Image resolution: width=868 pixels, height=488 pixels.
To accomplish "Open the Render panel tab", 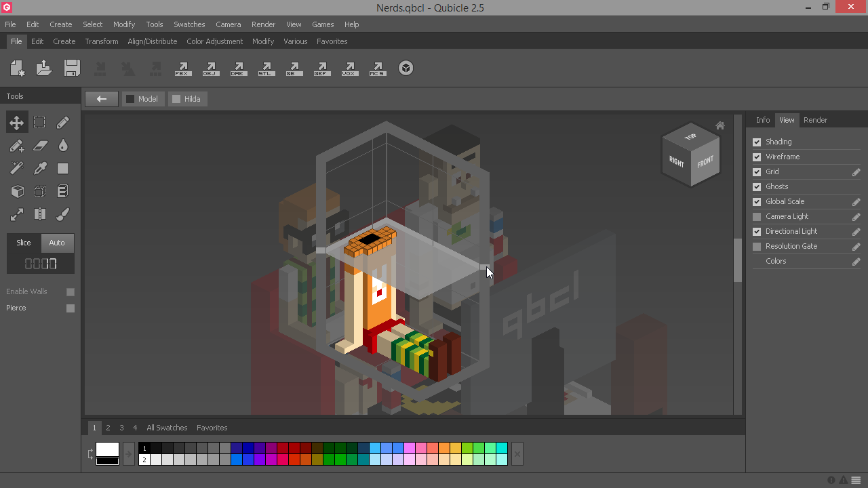I will pos(815,120).
